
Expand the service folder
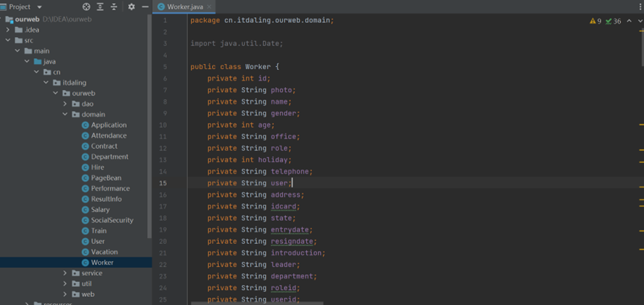65,273
